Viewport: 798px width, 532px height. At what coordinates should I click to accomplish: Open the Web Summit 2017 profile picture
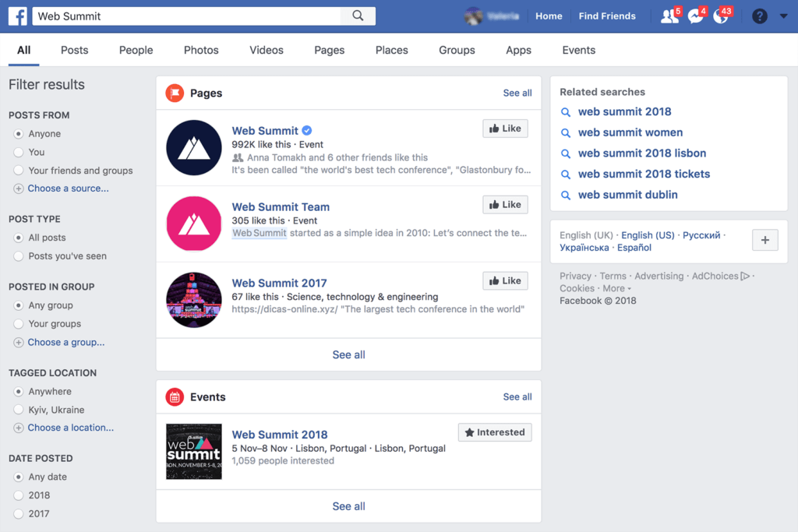tap(194, 300)
